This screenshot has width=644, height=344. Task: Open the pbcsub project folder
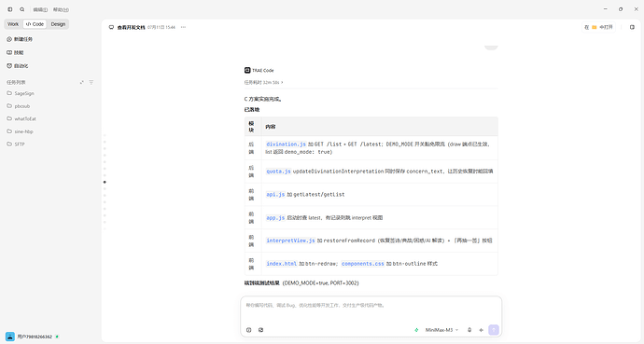pos(19,106)
